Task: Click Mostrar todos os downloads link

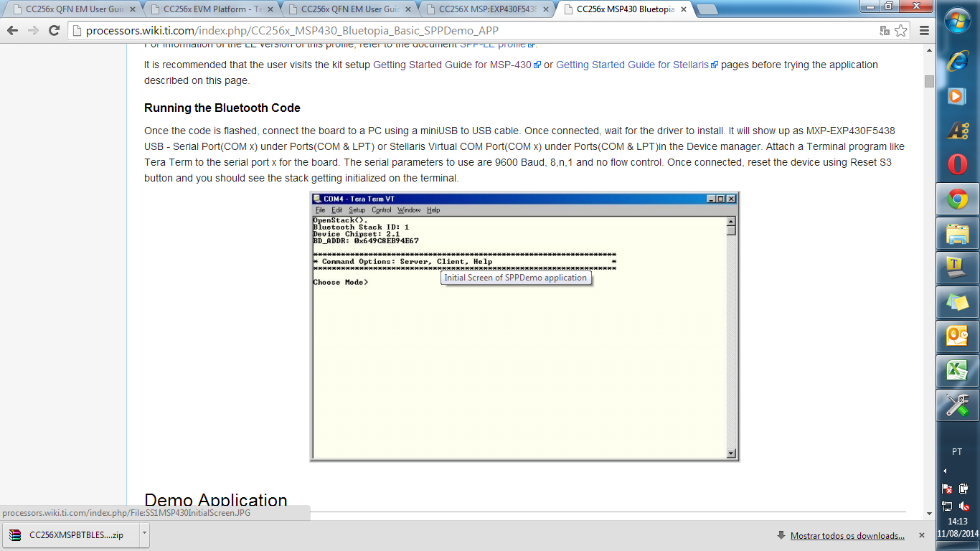Action: [847, 536]
